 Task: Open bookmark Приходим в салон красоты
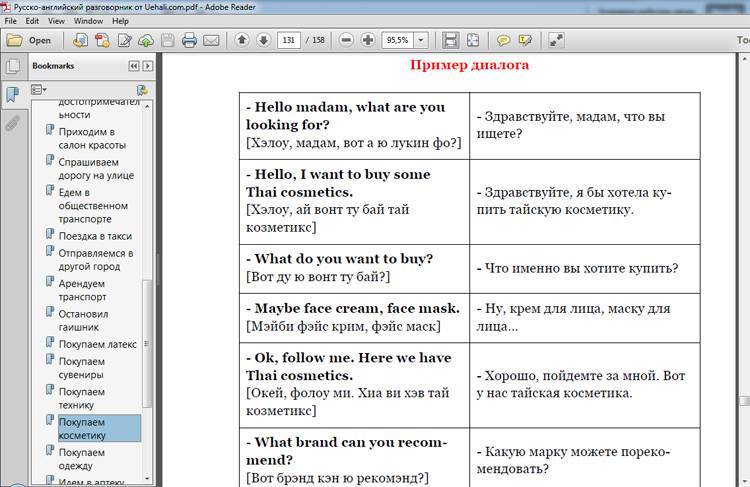(92, 138)
